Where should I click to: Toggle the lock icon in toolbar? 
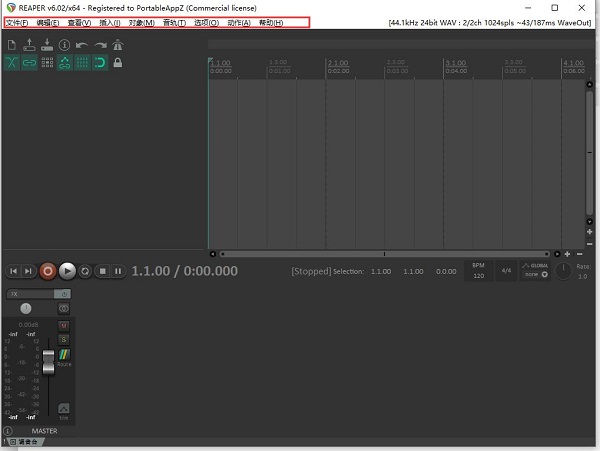118,63
